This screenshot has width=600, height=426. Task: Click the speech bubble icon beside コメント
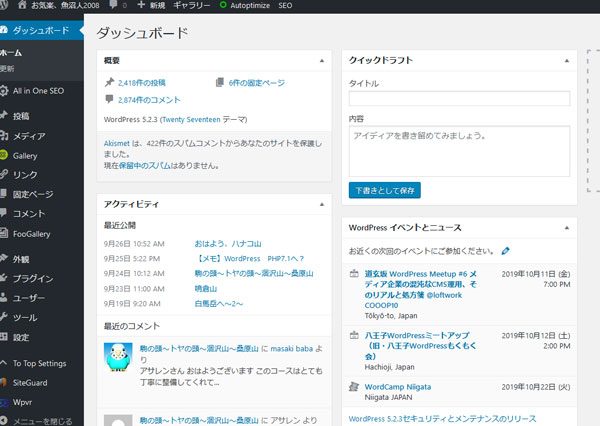[3, 213]
